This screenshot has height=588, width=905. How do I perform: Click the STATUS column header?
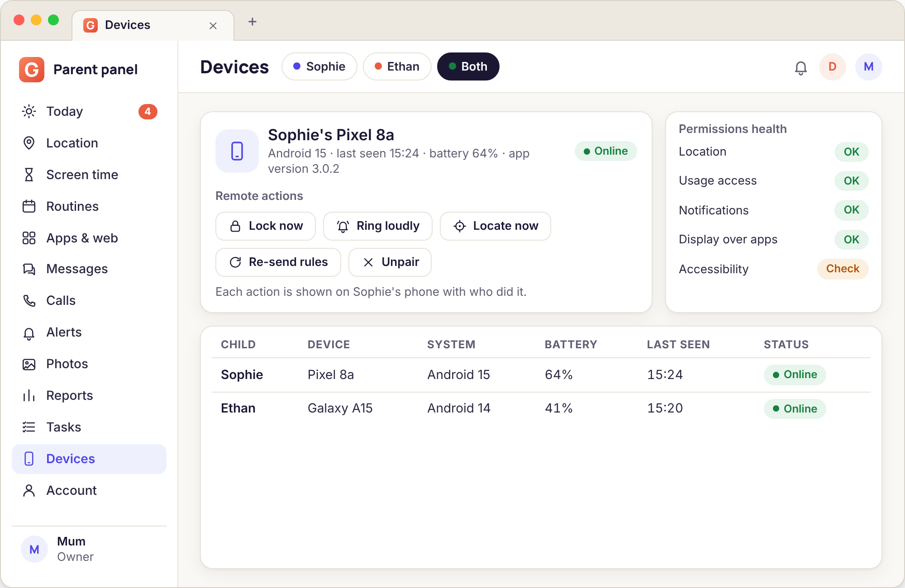(x=786, y=345)
